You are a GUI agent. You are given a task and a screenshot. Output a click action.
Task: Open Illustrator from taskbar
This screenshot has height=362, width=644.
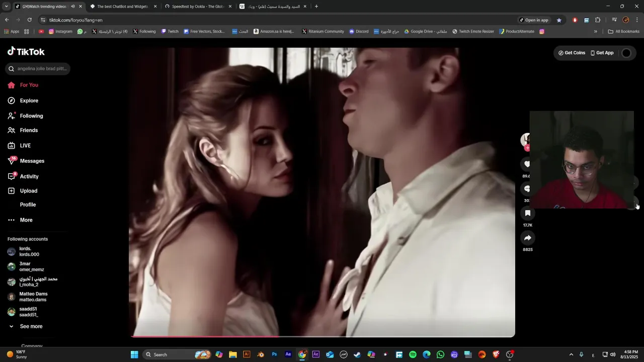[x=247, y=354]
